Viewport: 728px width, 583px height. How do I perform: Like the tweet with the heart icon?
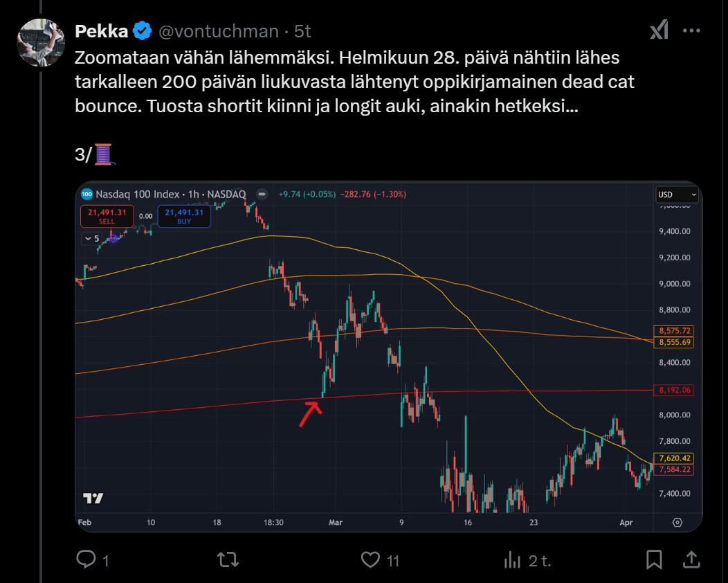click(x=372, y=559)
